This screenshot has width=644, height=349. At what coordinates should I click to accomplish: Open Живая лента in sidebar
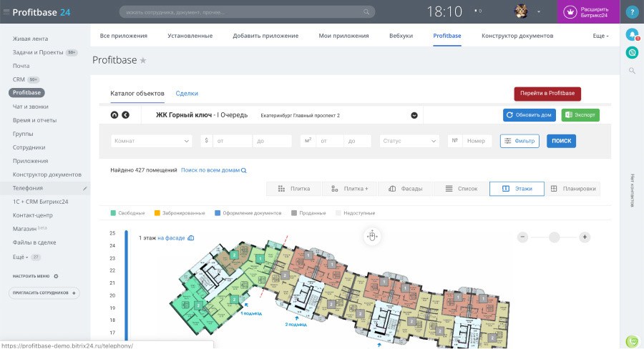(30, 39)
